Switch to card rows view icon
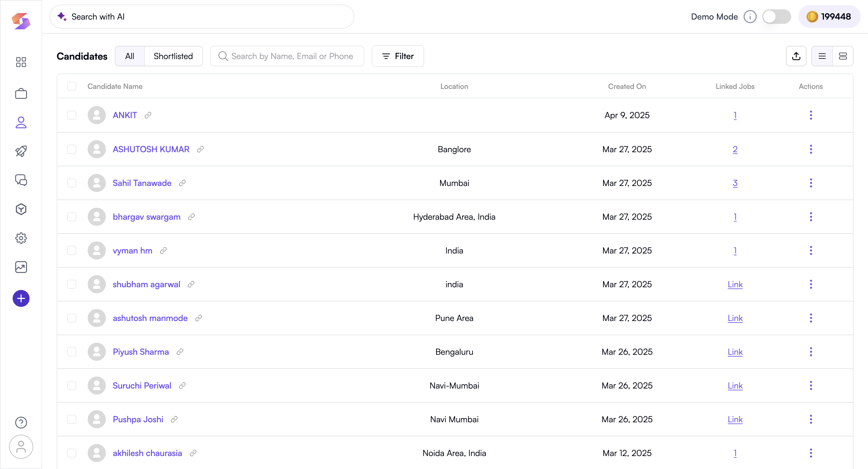The width and height of the screenshot is (868, 469). coord(843,56)
